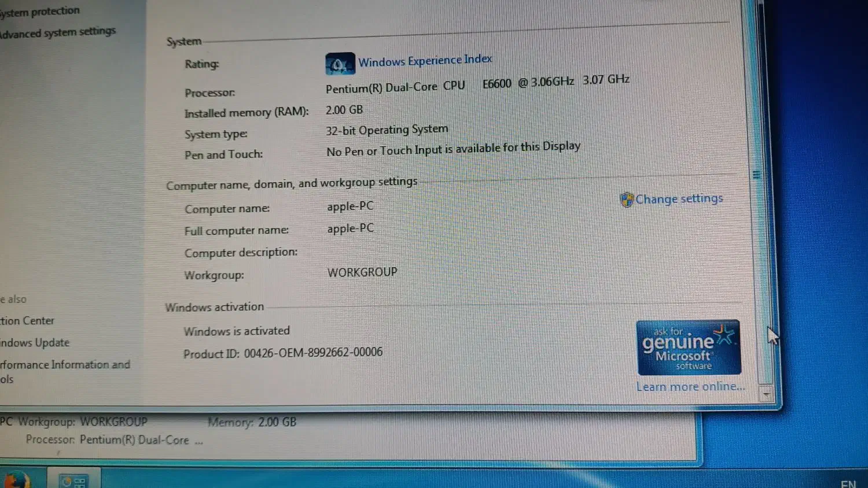This screenshot has width=868, height=488.
Task: Click the shield icon beside Change settings
Action: coord(627,200)
